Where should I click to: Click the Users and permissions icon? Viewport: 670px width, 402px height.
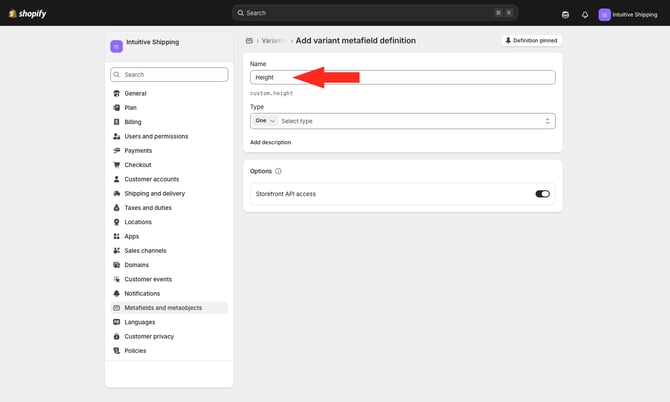pyautogui.click(x=116, y=136)
